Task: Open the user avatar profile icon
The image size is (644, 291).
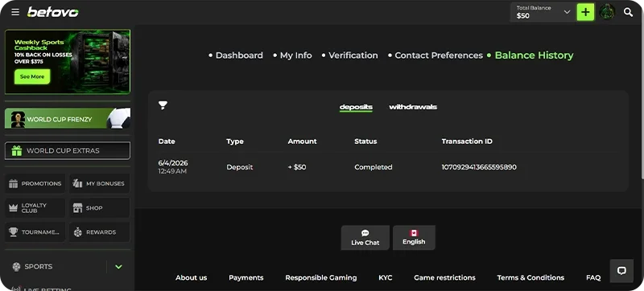Action: 607,12
